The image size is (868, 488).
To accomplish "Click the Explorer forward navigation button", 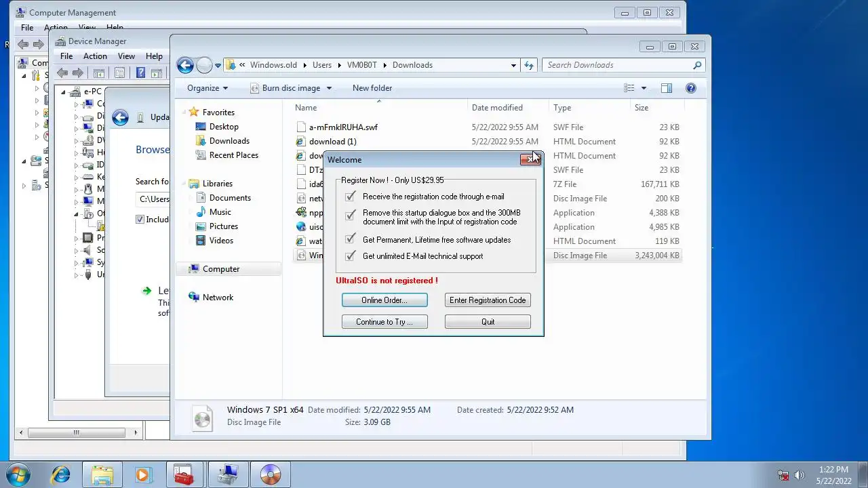I will pyautogui.click(x=204, y=65).
